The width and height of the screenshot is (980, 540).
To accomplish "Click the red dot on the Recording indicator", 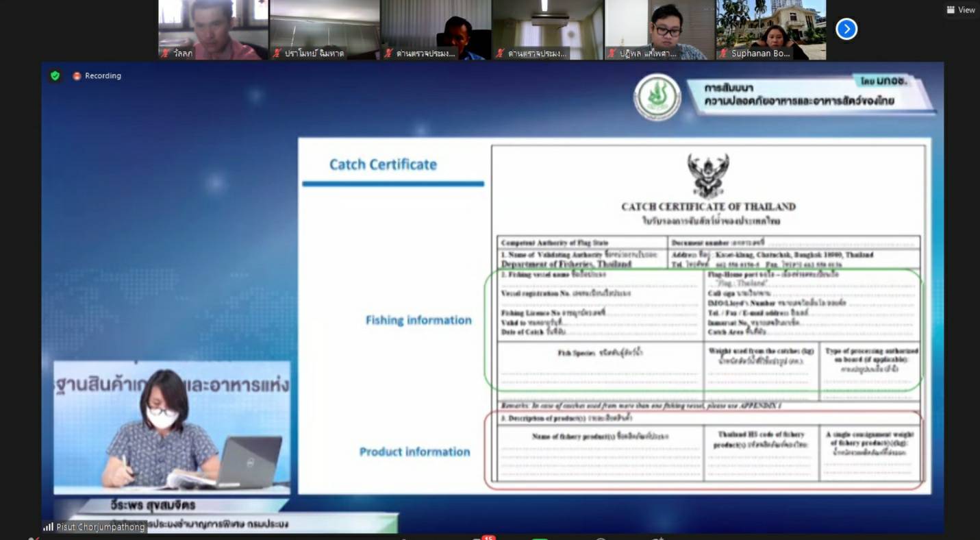I will pyautogui.click(x=77, y=76).
